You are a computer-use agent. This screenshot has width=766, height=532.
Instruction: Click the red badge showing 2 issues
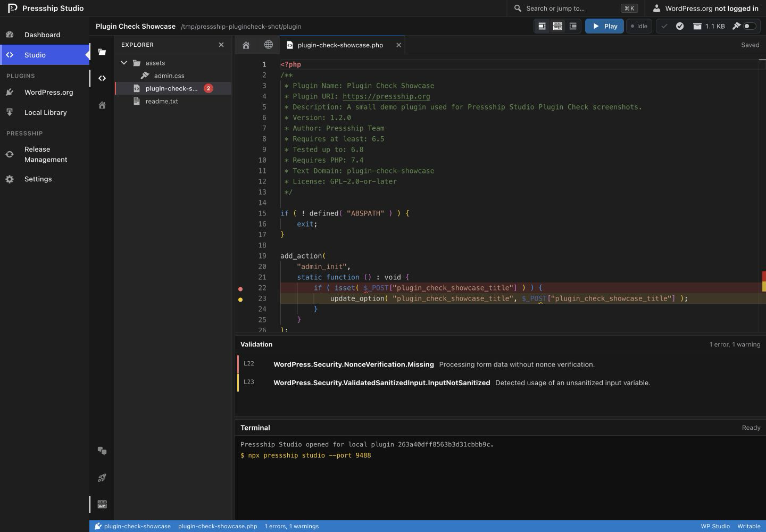(x=209, y=88)
